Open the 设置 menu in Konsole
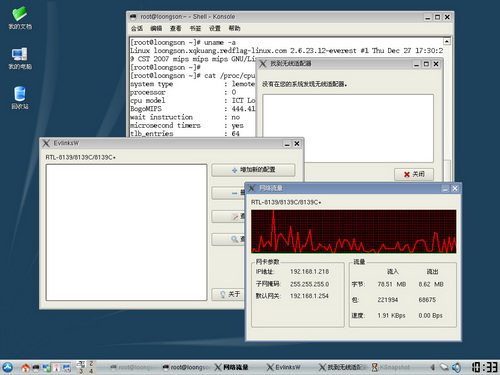Screen dimensions: 500x375 [215, 28]
